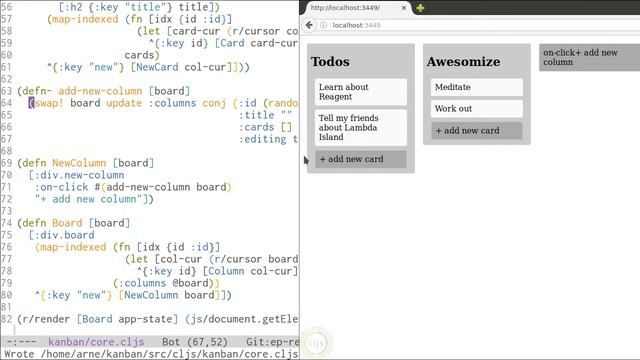Click the Work out card
This screenshot has height=360, width=640.
[477, 109]
